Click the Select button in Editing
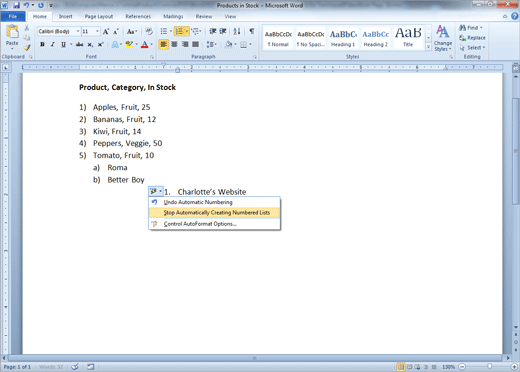Image resolution: width=520 pixels, height=372 pixels. click(472, 48)
